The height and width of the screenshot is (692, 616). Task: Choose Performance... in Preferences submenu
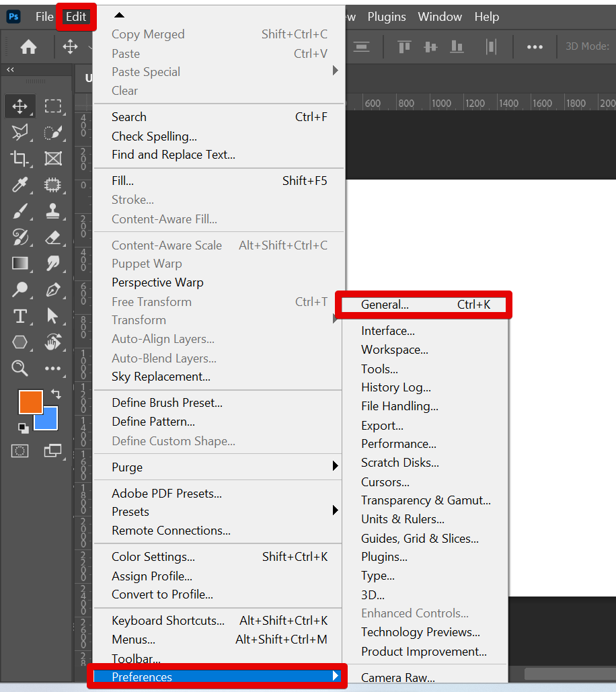[x=398, y=444]
